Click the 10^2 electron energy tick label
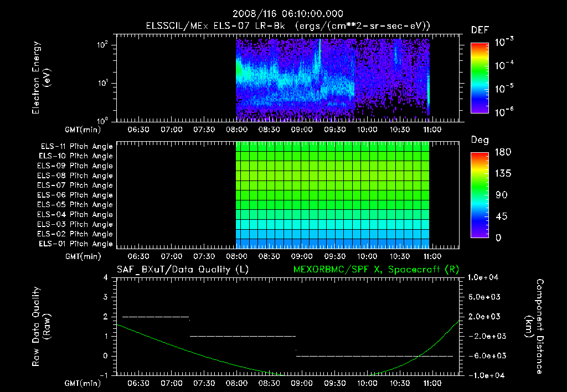This screenshot has height=392, width=567. [102, 45]
